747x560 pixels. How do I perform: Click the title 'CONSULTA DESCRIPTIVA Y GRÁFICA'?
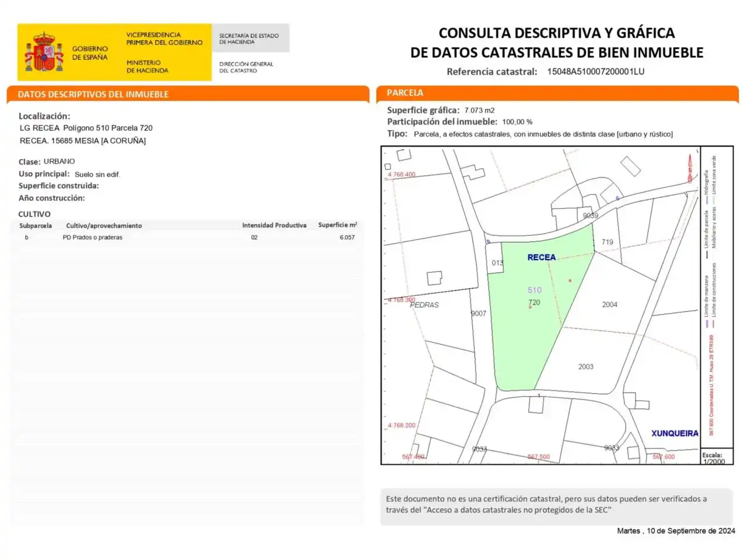pos(557,33)
